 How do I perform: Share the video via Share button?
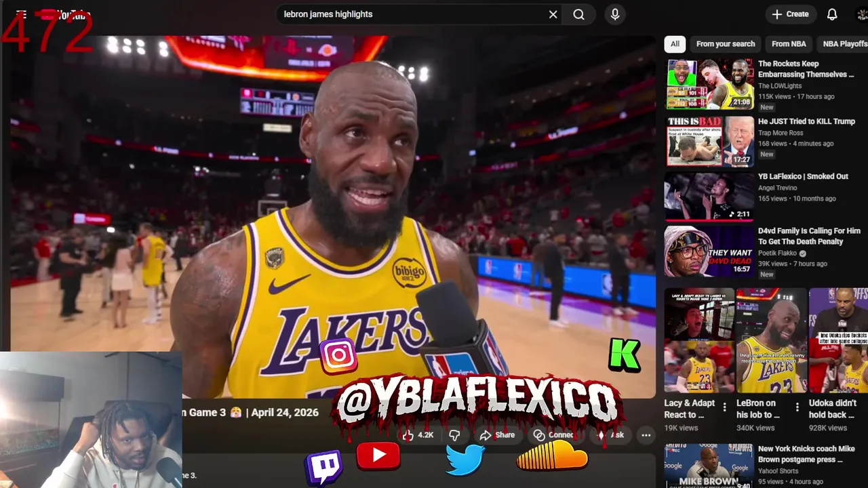tap(497, 435)
